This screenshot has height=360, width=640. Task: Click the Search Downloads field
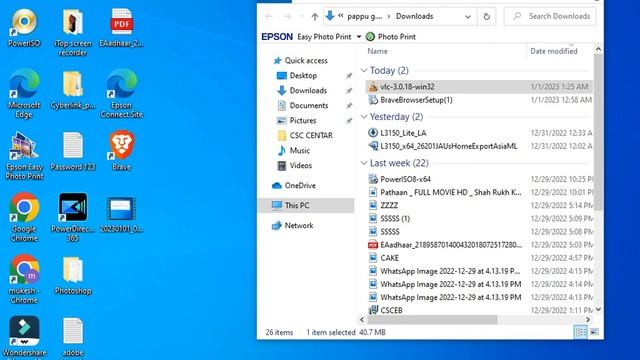pyautogui.click(x=550, y=16)
